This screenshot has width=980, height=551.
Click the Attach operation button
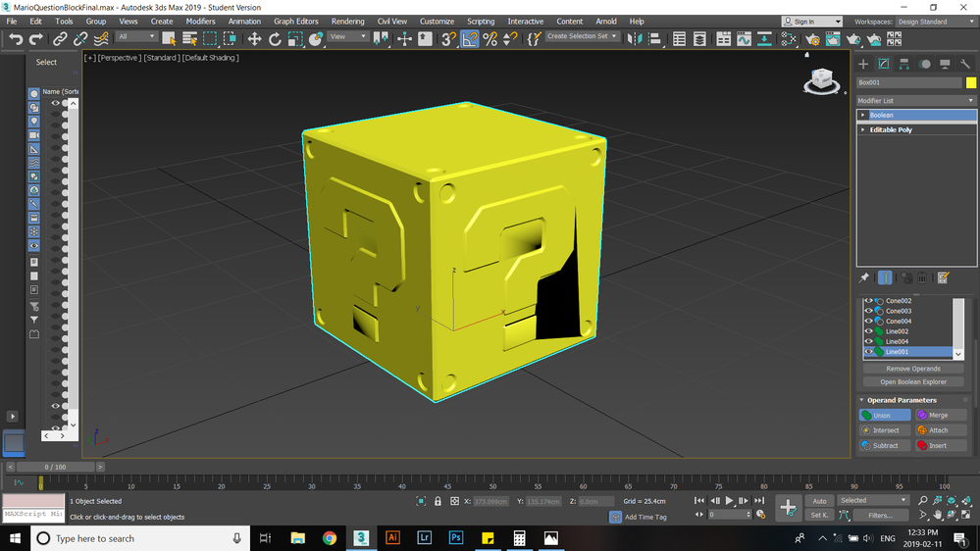941,430
